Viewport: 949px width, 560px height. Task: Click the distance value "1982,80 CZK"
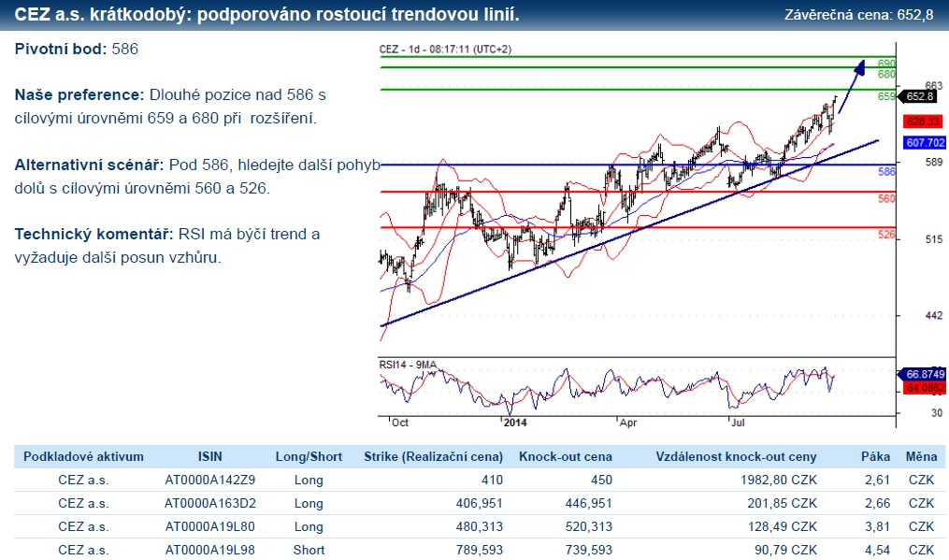tap(778, 481)
